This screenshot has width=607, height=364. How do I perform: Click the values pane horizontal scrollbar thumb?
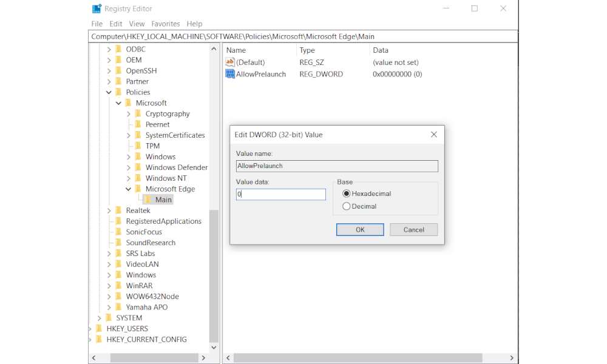(358, 358)
